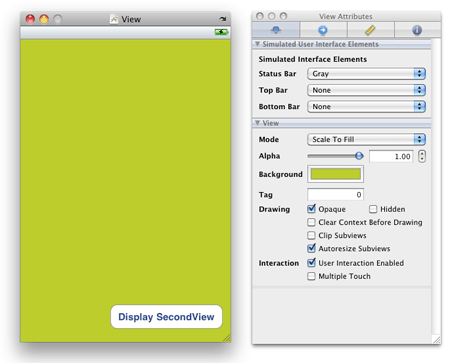Enable the Hidden checkbox
The height and width of the screenshot is (363, 450).
(x=373, y=209)
